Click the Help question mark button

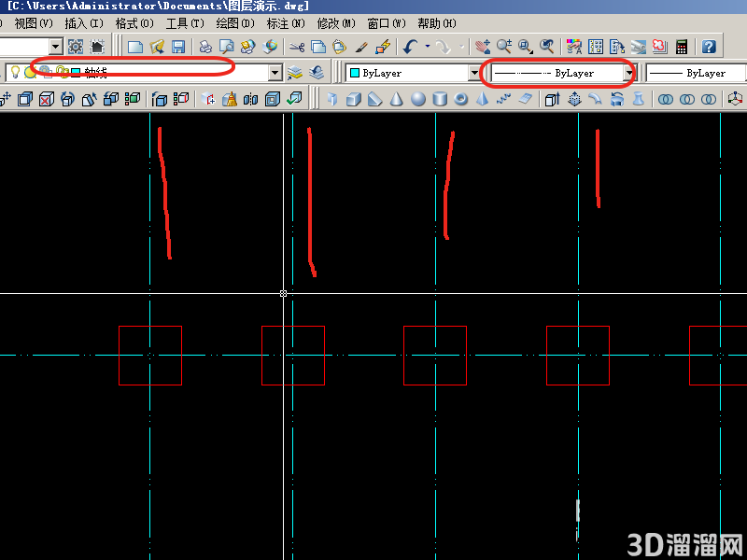click(709, 47)
